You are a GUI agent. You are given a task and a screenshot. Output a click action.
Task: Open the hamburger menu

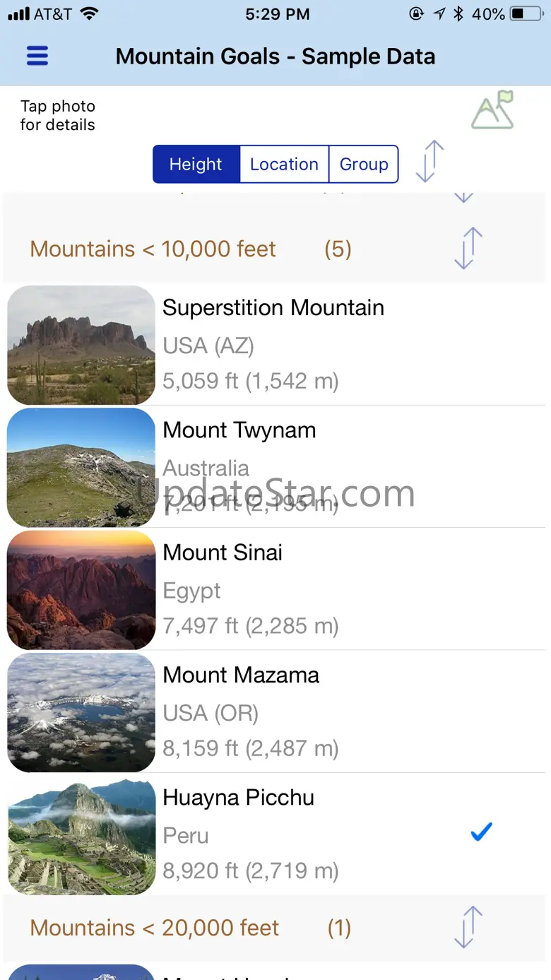37,56
